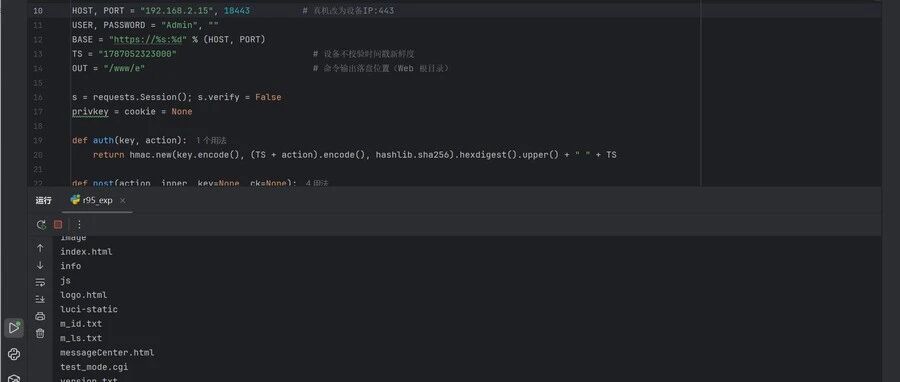
Task: Click the 1个用法 usages hint
Action: coord(211,141)
